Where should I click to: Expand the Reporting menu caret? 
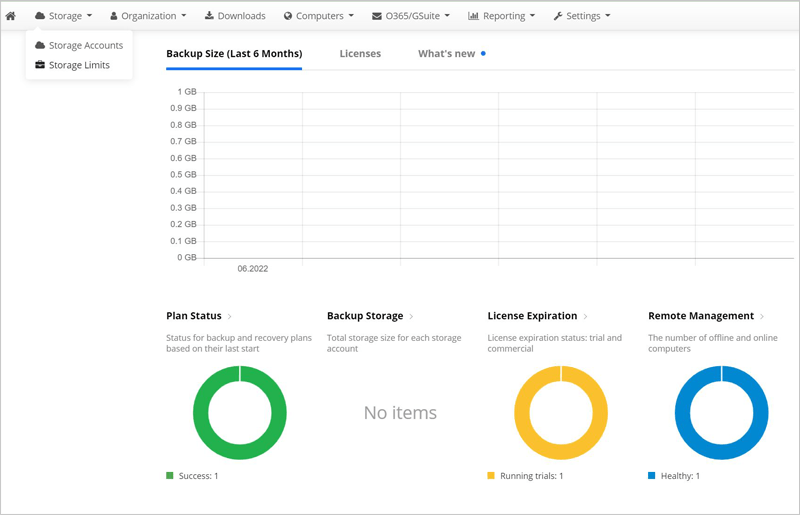point(533,16)
